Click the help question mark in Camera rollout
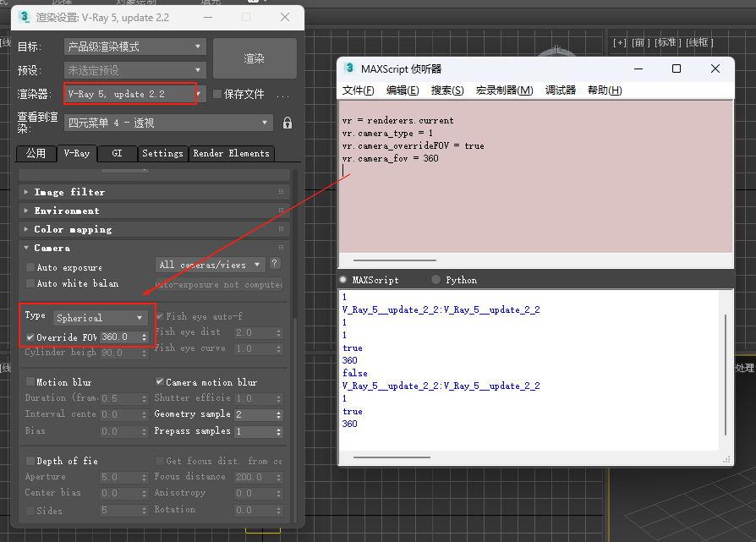This screenshot has width=756, height=542. [274, 263]
